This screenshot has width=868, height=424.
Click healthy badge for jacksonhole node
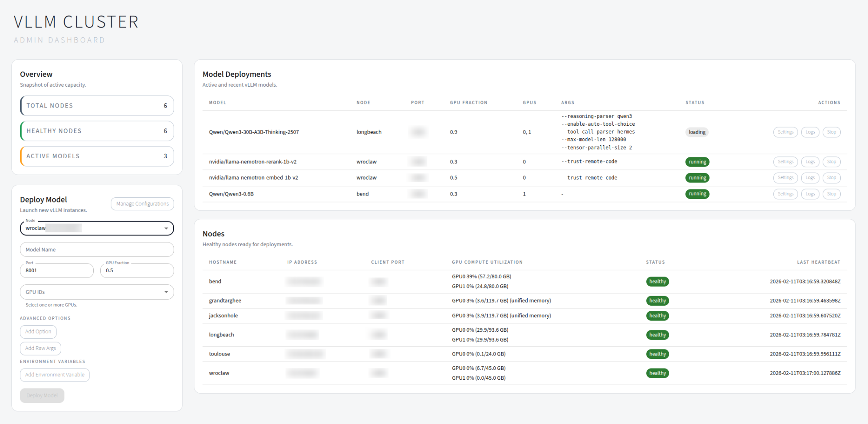(x=658, y=316)
